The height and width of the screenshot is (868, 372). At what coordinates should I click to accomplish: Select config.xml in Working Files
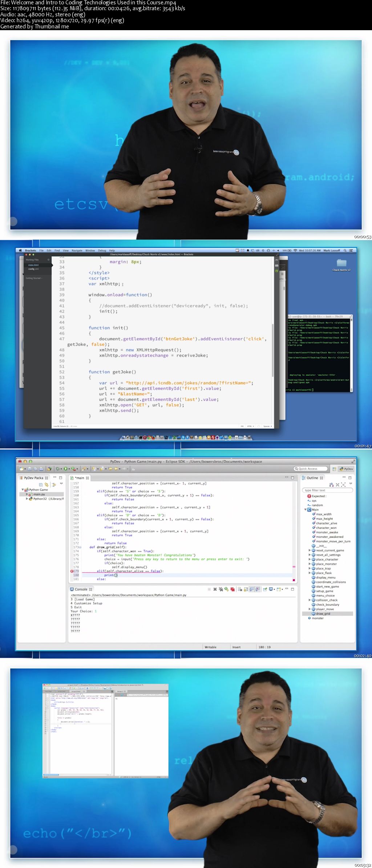pos(33,269)
